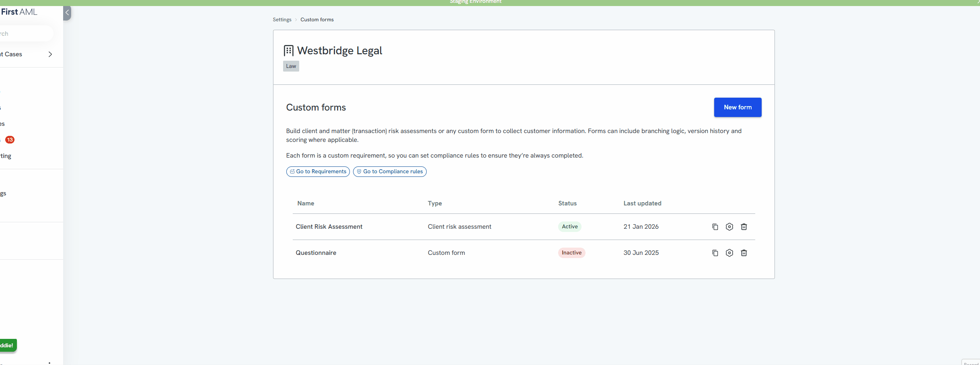The width and height of the screenshot is (980, 365).
Task: Click the Custom forms breadcrumb
Action: tap(317, 20)
